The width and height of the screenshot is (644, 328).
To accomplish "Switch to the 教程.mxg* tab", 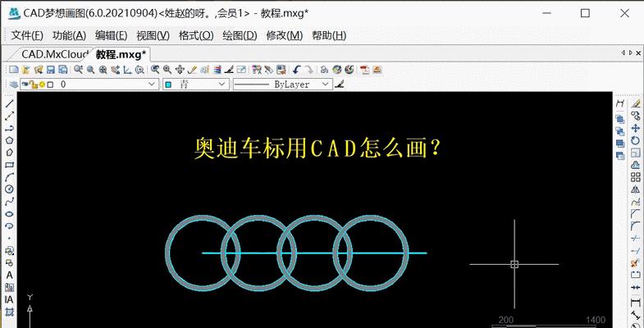I will [121, 54].
